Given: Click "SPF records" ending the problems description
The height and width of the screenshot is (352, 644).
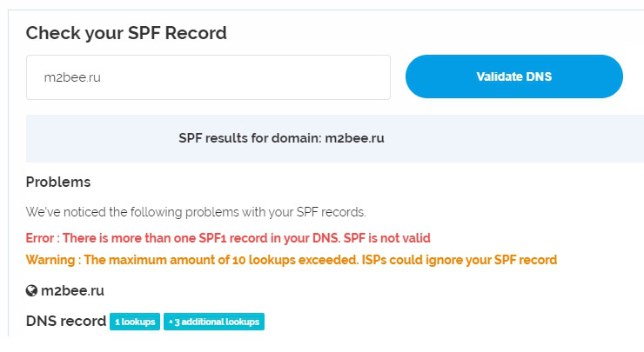Looking at the screenshot, I should [x=336, y=212].
